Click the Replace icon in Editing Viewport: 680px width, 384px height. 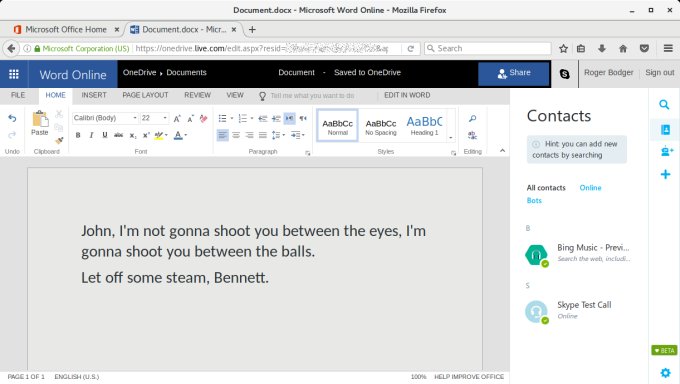tap(472, 135)
